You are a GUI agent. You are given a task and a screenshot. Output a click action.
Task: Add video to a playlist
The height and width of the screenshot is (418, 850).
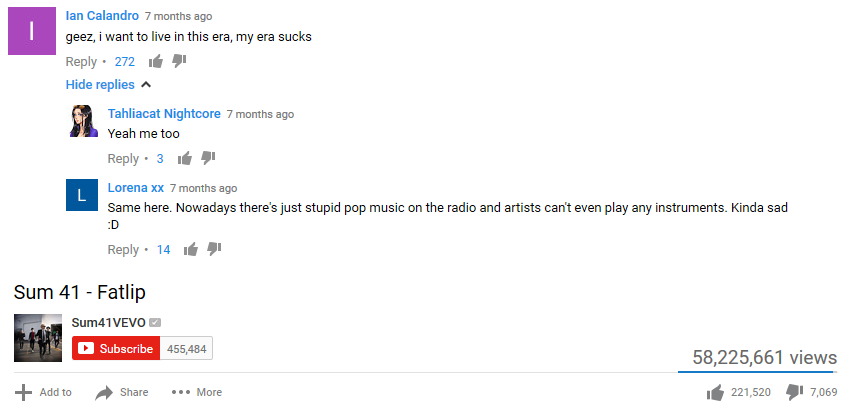click(43, 392)
